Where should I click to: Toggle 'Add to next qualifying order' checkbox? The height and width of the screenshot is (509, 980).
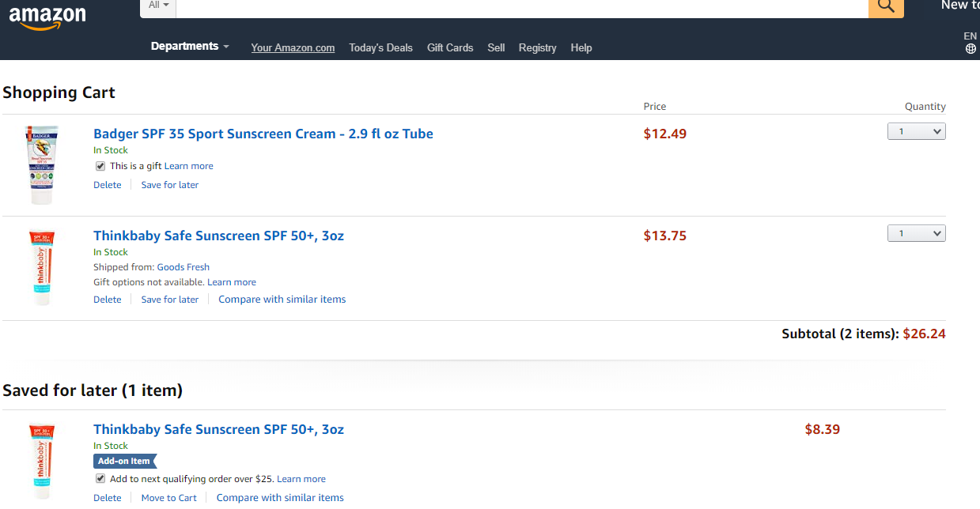point(100,479)
